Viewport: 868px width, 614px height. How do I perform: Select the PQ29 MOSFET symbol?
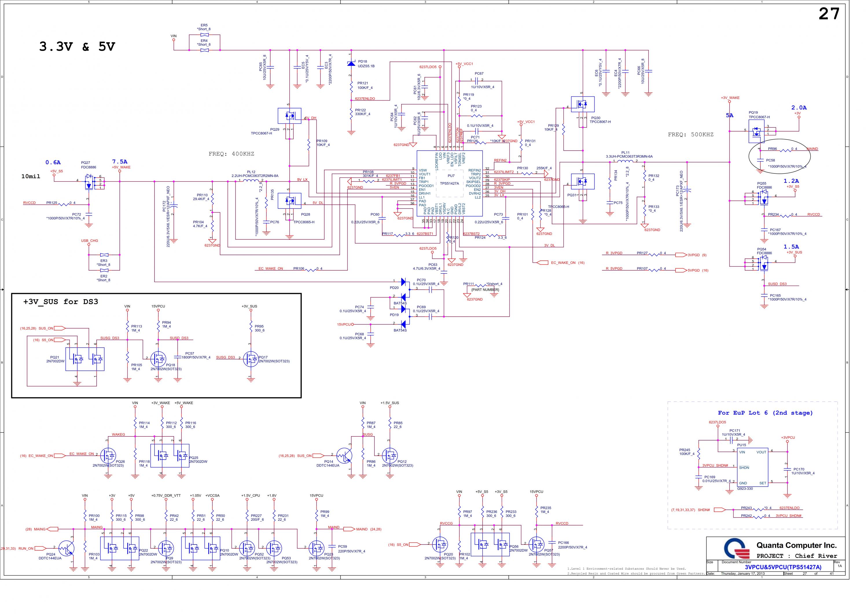tap(289, 115)
